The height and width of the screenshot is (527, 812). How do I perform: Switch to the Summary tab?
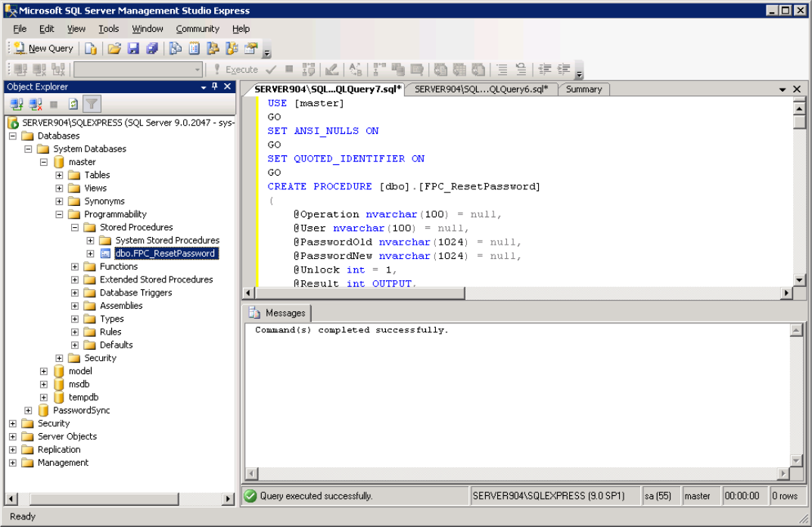pos(583,89)
